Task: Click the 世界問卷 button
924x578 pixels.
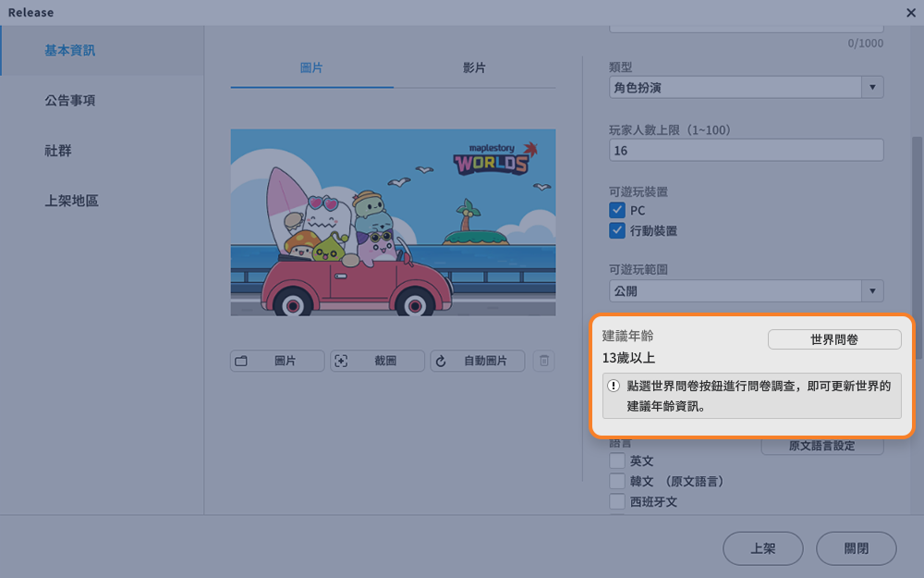Action: click(834, 339)
